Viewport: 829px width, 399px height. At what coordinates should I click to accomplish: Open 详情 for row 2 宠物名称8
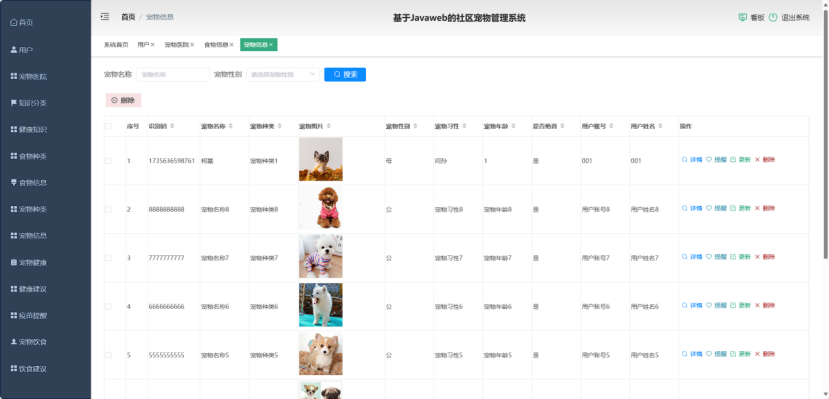(x=692, y=208)
